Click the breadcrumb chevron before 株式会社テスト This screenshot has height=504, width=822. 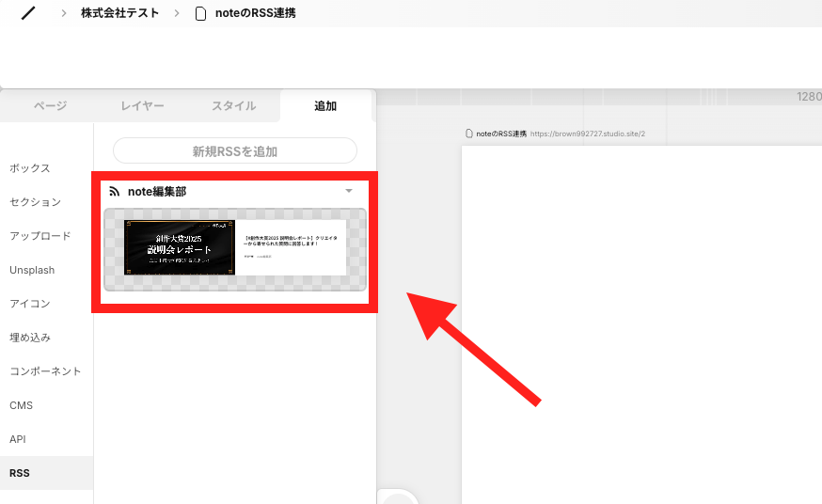coord(64,13)
